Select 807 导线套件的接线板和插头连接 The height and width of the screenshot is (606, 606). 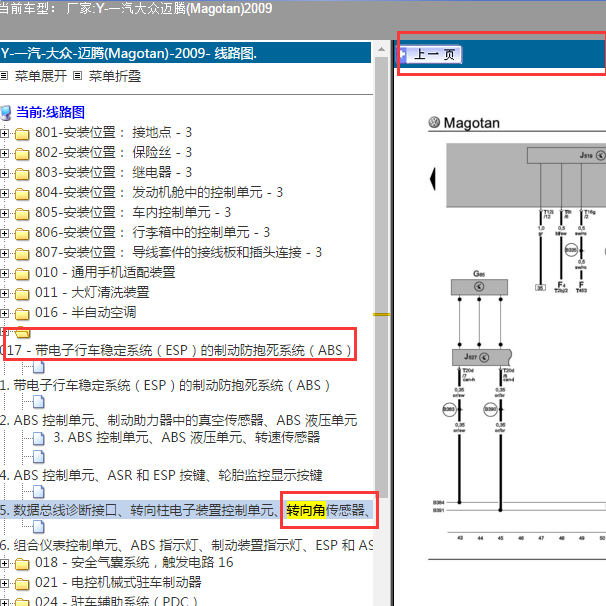tap(178, 253)
